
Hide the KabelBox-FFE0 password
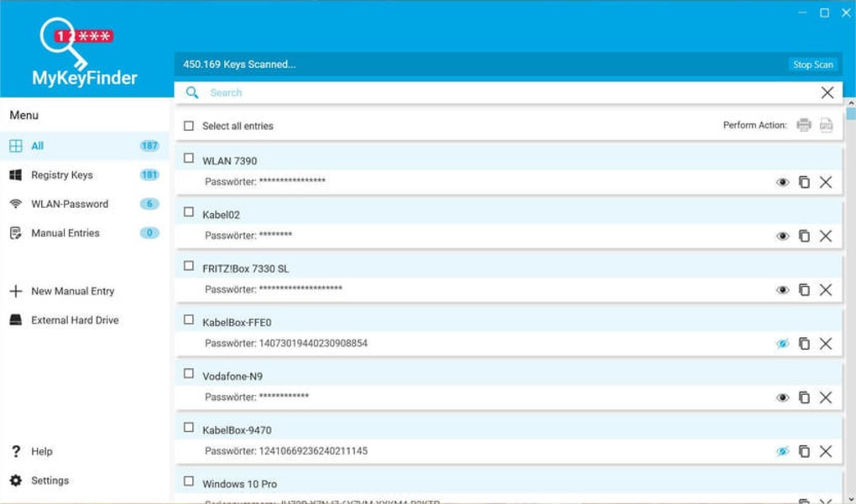(782, 344)
